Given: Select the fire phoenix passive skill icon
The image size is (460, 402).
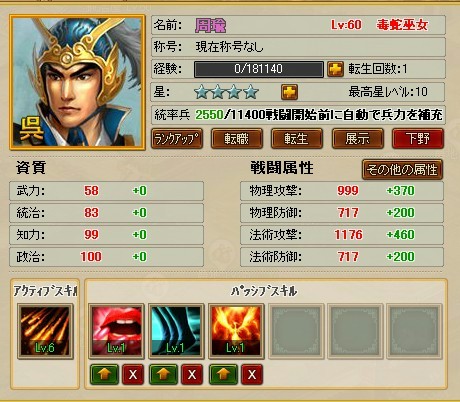Looking at the screenshot, I should (236, 331).
